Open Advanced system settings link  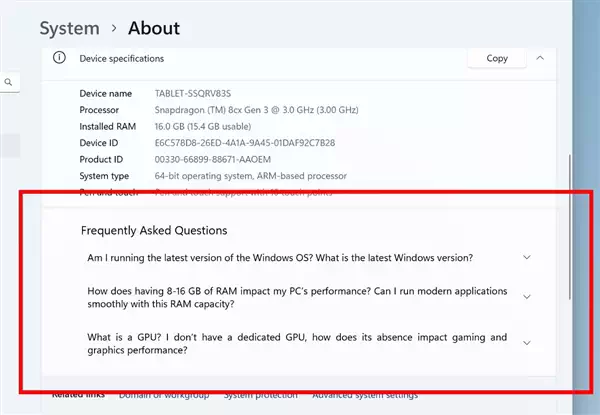(x=365, y=395)
